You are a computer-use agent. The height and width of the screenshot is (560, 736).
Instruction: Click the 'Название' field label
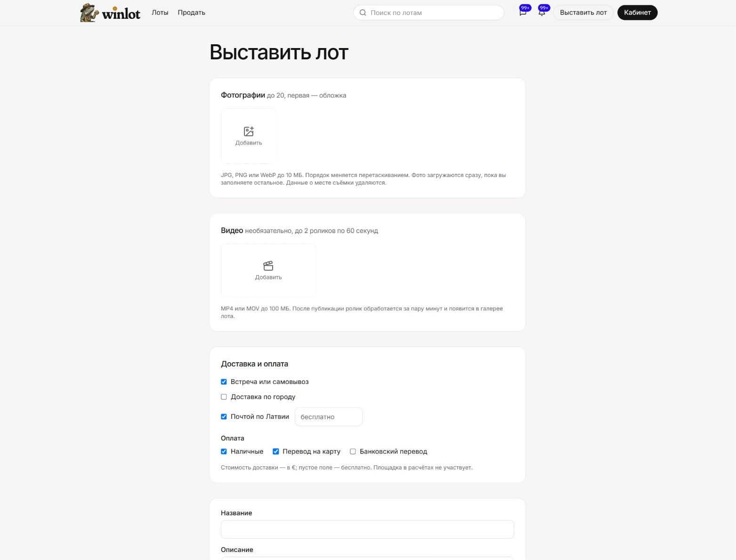(x=236, y=513)
